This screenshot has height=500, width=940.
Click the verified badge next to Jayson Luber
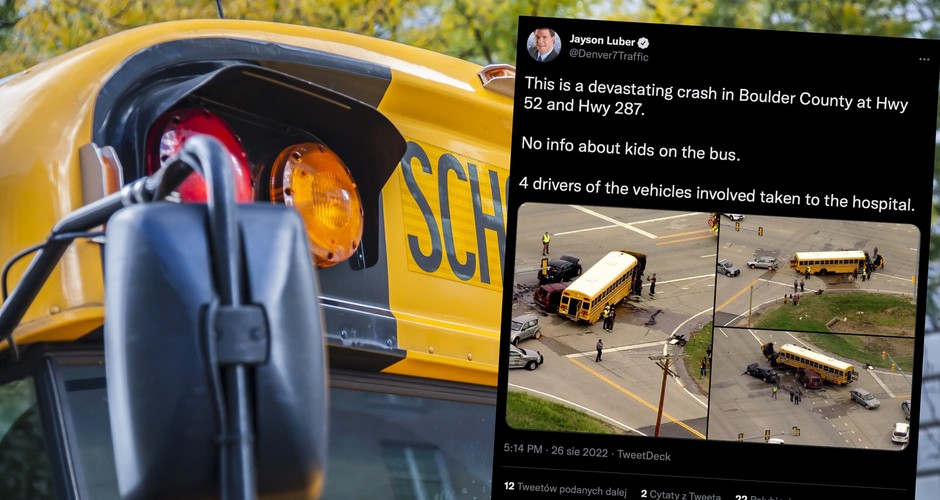pos(643,43)
